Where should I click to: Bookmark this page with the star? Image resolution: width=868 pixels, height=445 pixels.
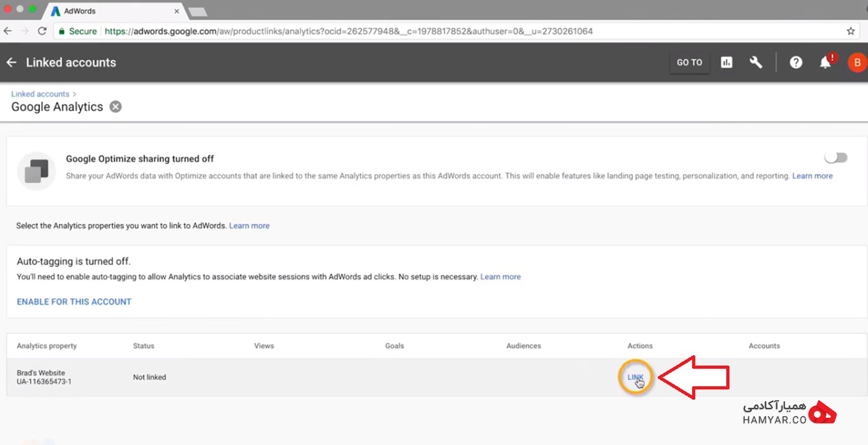click(851, 31)
